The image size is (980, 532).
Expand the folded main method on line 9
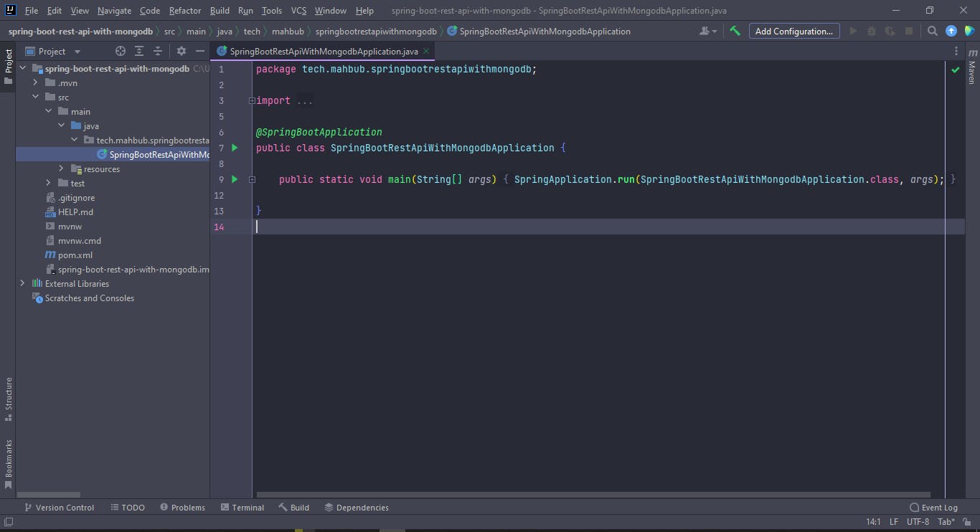pos(252,179)
